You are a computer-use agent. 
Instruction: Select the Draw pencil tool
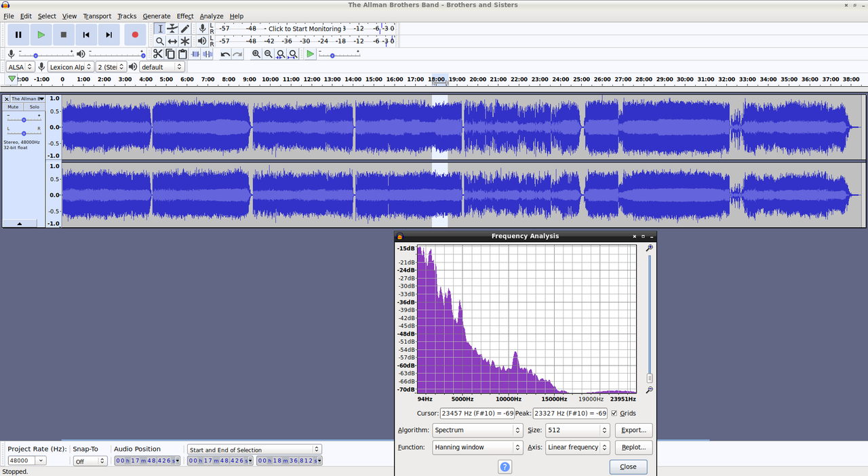pos(185,28)
